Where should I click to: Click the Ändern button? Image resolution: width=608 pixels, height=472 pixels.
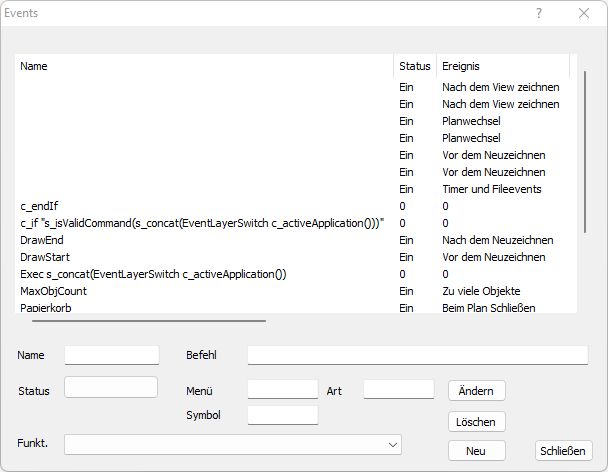point(477,390)
